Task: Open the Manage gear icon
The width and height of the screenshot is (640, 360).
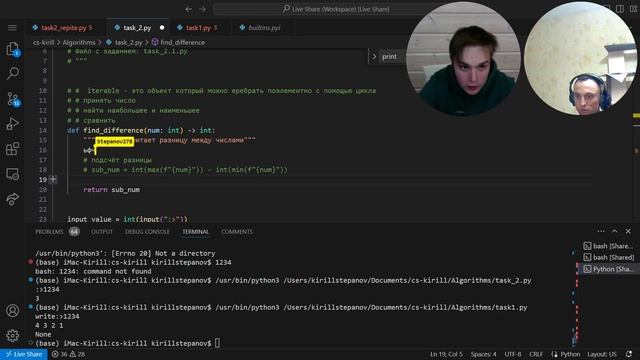Action: (x=13, y=336)
